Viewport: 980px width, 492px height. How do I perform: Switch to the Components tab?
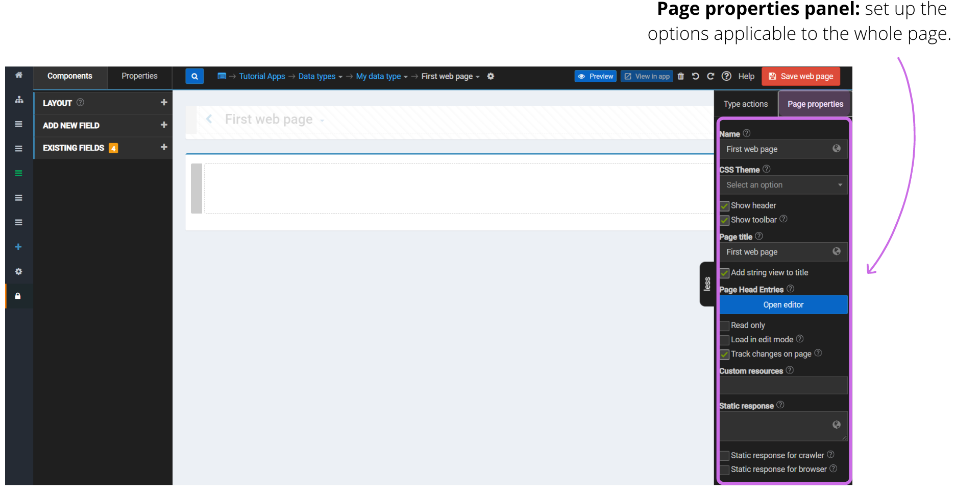70,76
